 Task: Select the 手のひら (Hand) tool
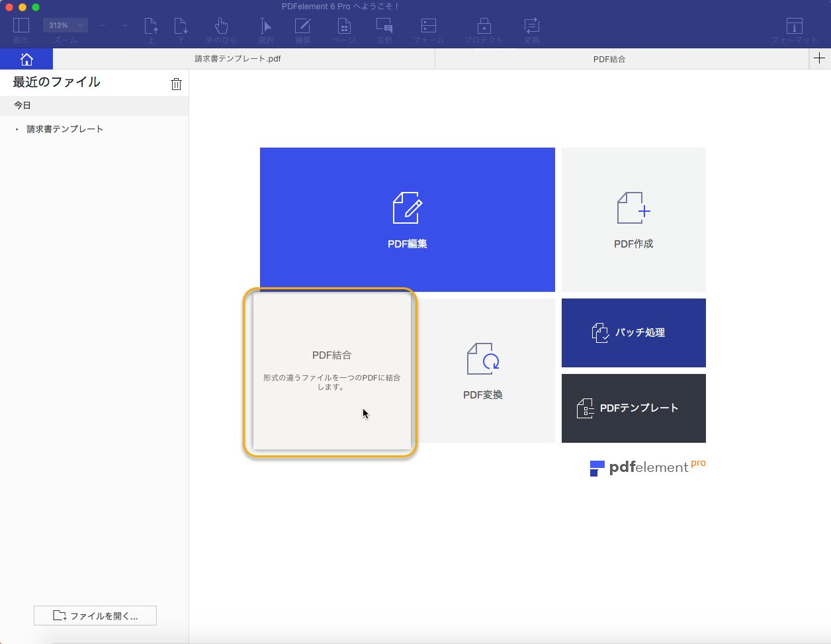click(221, 28)
